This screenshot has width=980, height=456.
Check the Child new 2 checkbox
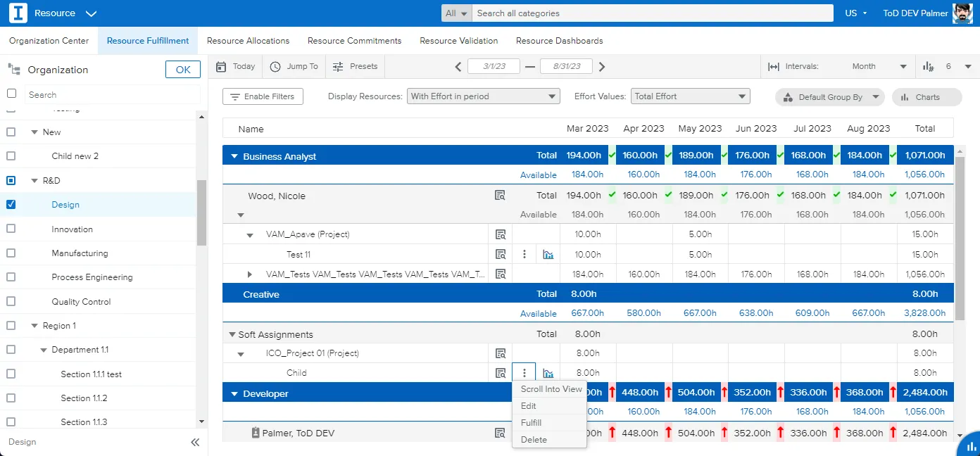coord(11,156)
